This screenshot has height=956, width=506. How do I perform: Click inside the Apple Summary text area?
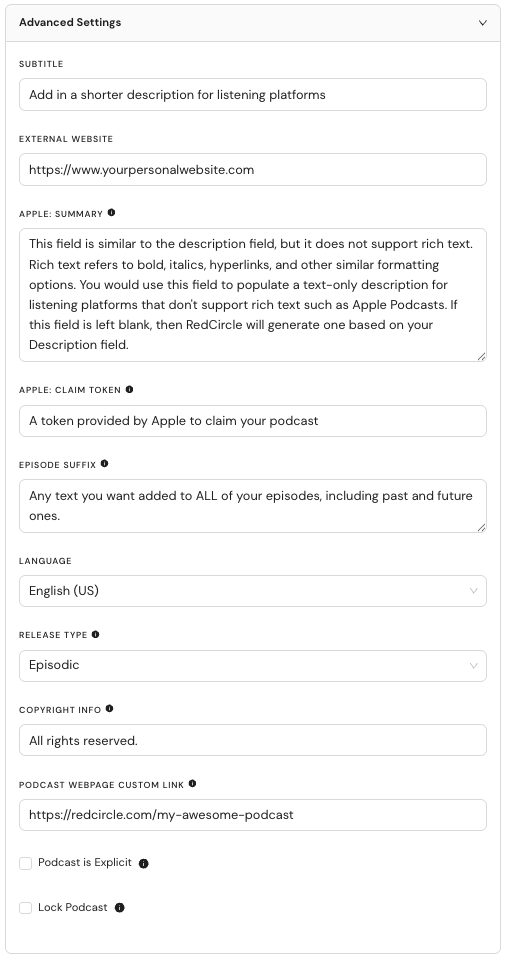click(x=253, y=295)
